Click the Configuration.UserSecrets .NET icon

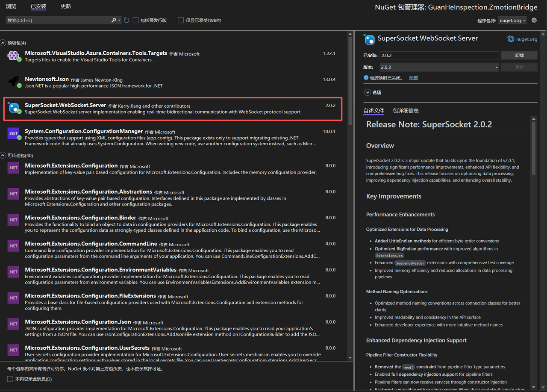pos(14,350)
